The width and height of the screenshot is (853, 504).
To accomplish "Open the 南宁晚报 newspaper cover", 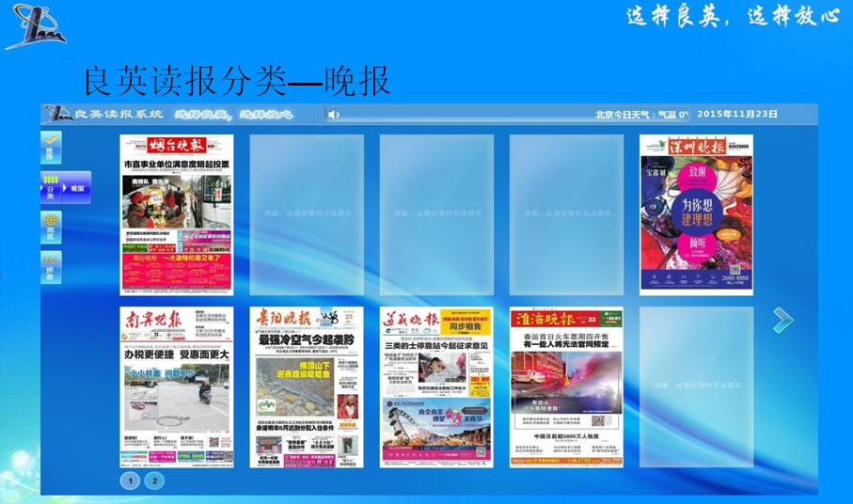I will click(x=177, y=386).
